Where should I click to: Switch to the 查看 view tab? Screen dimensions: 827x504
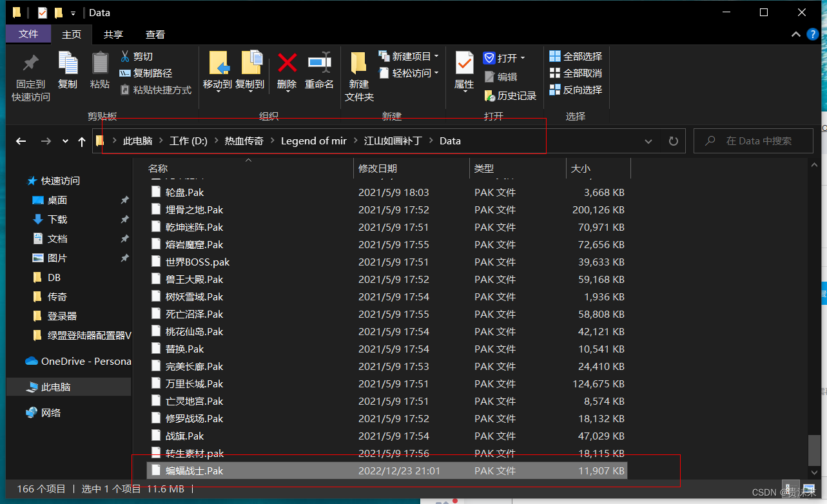(x=155, y=35)
